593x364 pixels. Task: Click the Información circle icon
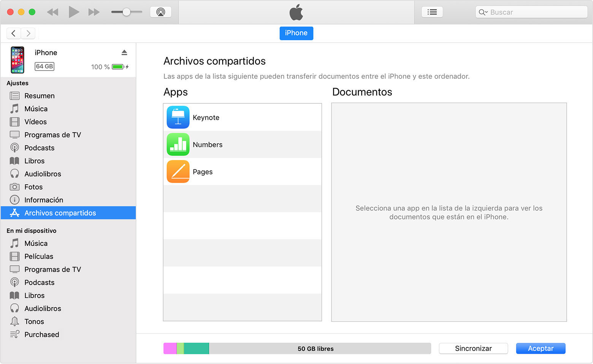[x=14, y=200]
